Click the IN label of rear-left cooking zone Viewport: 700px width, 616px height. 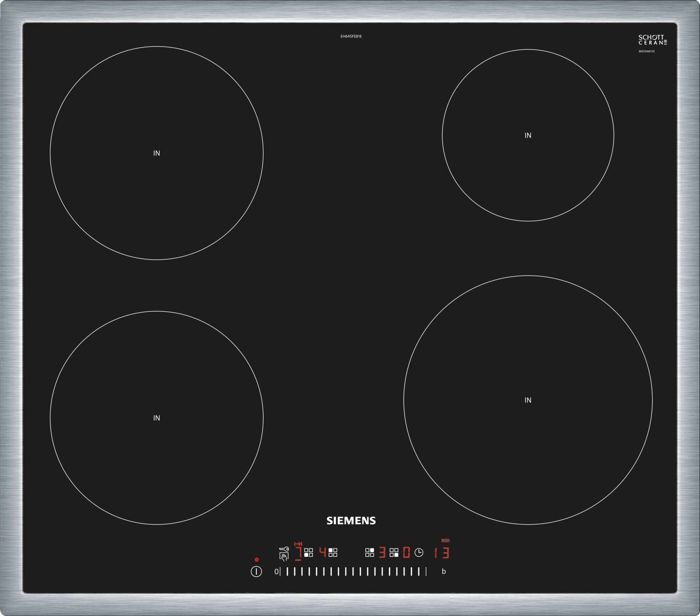pyautogui.click(x=156, y=153)
